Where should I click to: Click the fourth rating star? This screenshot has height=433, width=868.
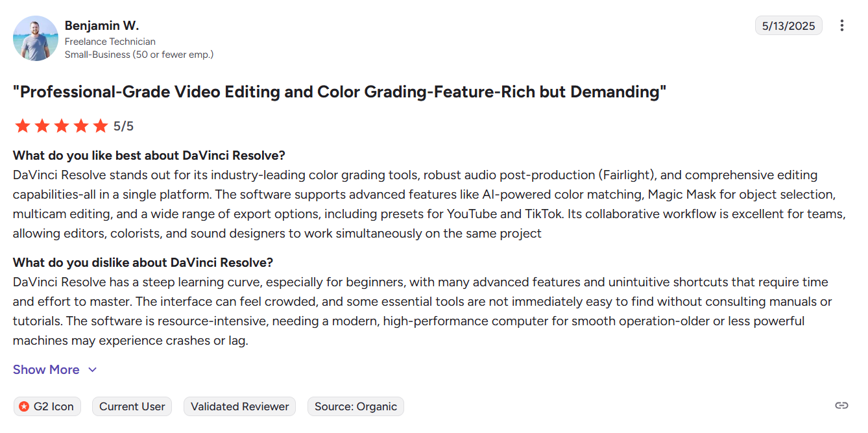click(81, 126)
